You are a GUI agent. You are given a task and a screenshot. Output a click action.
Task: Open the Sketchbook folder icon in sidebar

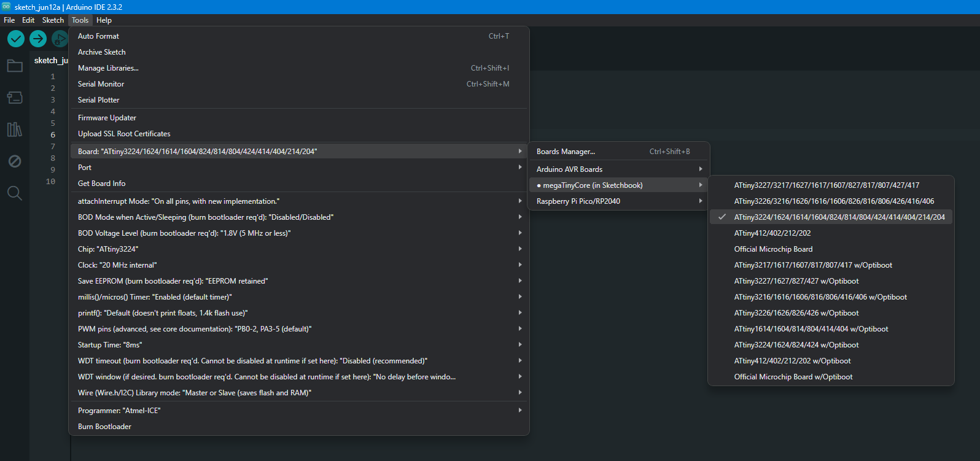click(15, 66)
